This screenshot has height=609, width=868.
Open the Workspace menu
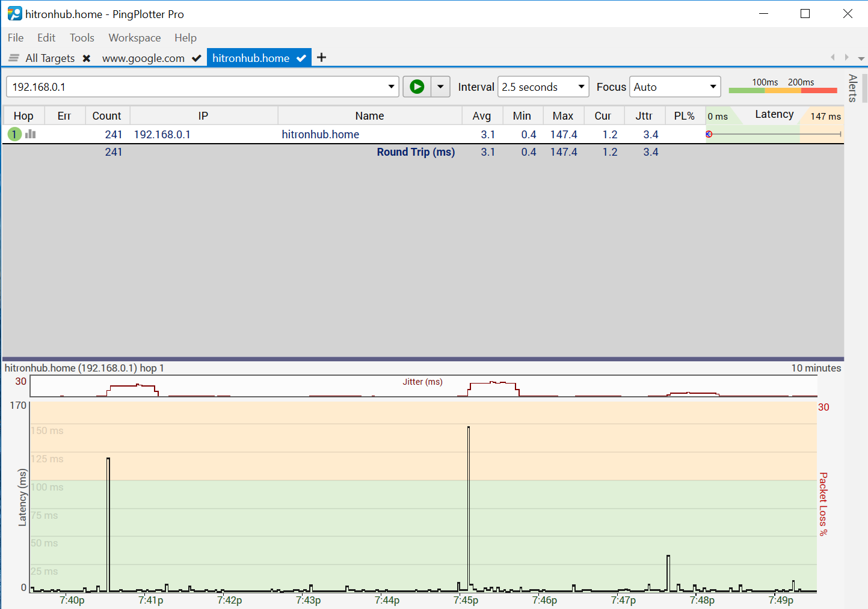[135, 37]
